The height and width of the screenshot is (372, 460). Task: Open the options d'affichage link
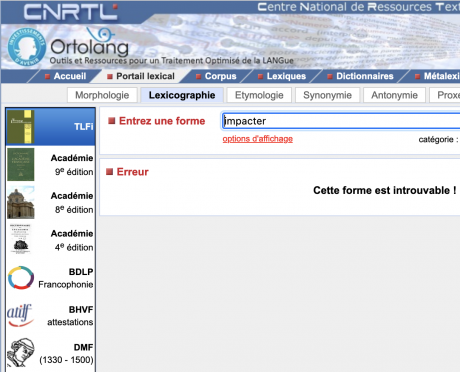[x=258, y=139]
